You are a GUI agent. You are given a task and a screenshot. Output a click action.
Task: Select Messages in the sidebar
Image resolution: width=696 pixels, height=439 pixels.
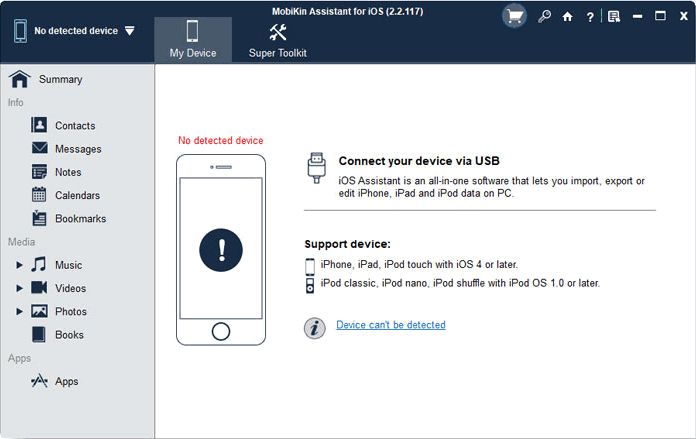78,149
